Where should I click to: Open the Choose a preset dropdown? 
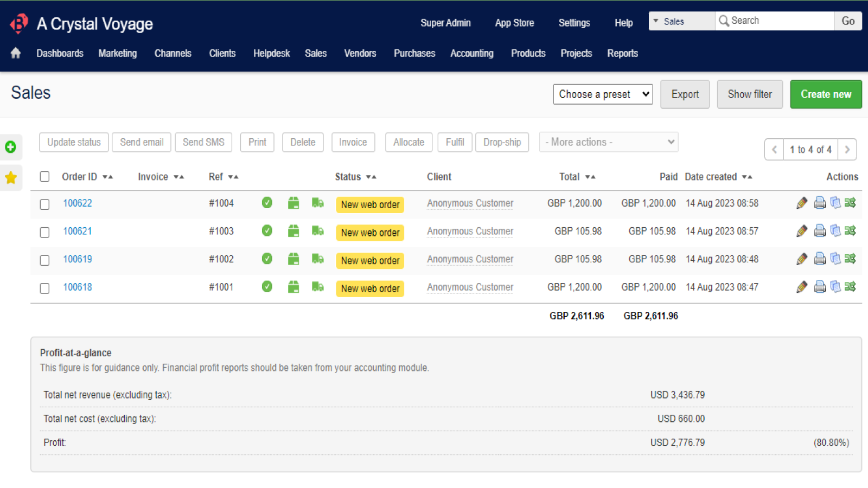coord(603,94)
